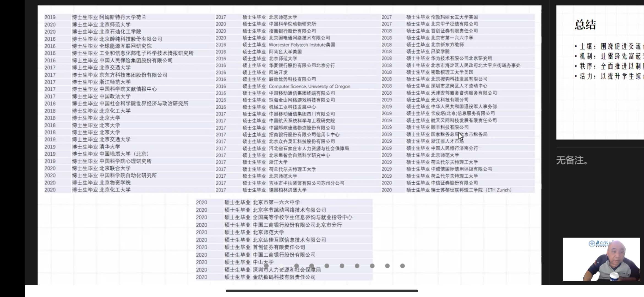644x297 pixels.
Task: Click the 金航数码科技有限责任公司 bottom row
Action: click(x=284, y=277)
